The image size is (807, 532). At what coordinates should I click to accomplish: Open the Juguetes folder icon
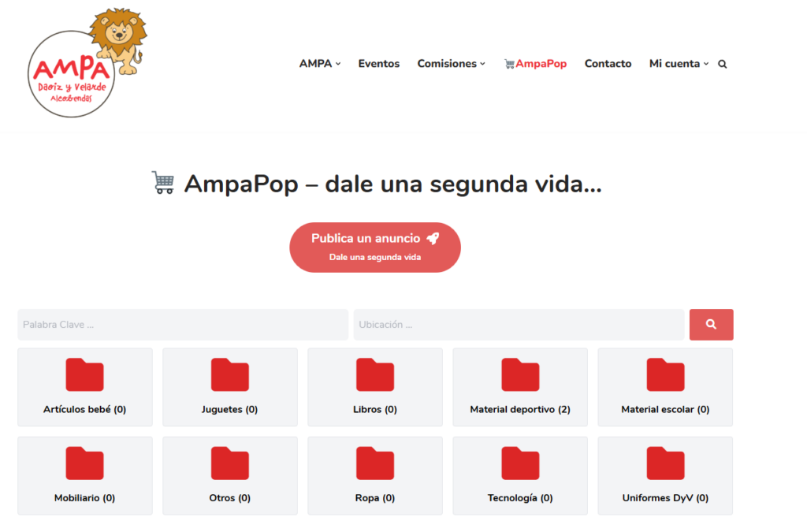tap(230, 374)
